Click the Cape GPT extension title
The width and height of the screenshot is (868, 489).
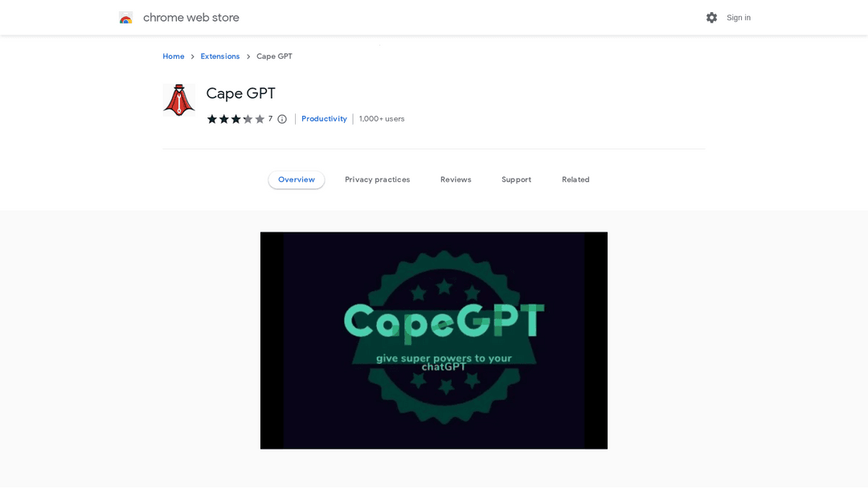point(241,93)
